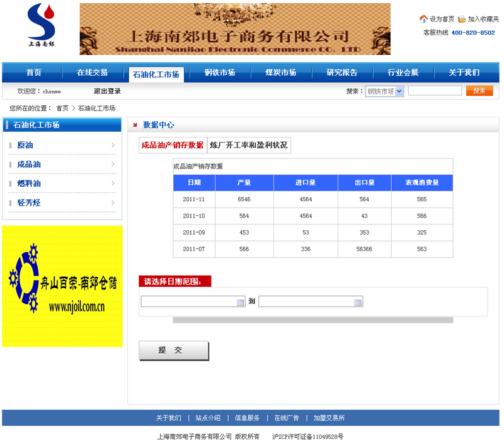This screenshot has width=504, height=444.
Task: Switch to 成品油产销存数据 tab
Action: click(x=173, y=145)
